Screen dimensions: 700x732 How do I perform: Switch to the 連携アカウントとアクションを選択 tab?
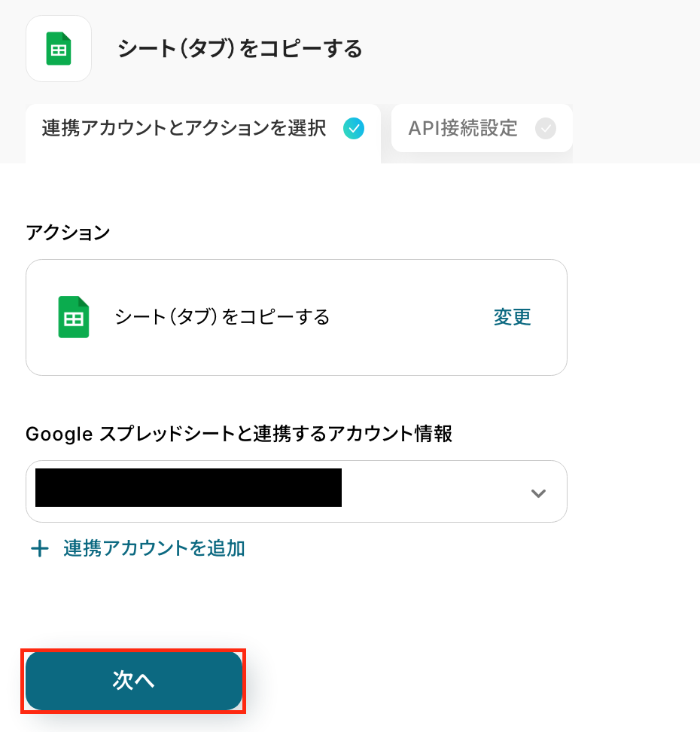(184, 129)
